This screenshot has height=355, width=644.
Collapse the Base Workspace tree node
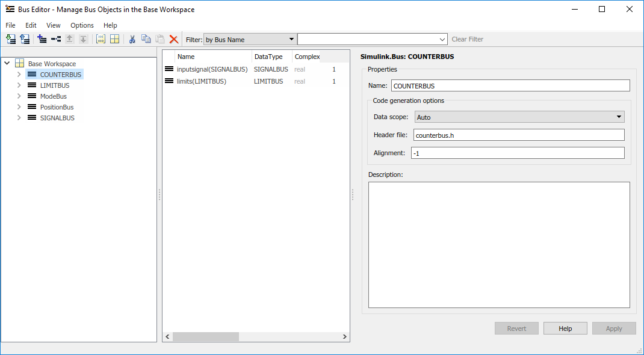point(7,63)
